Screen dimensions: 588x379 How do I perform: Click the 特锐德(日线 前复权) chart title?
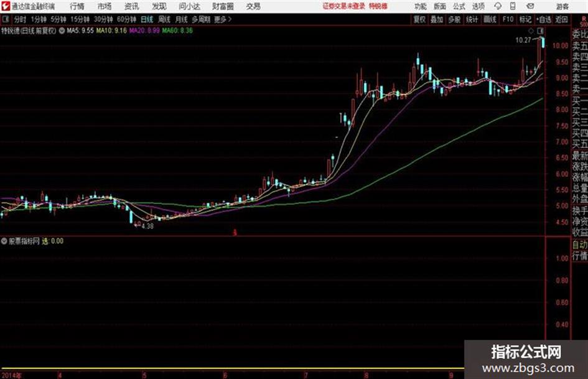[x=29, y=30]
